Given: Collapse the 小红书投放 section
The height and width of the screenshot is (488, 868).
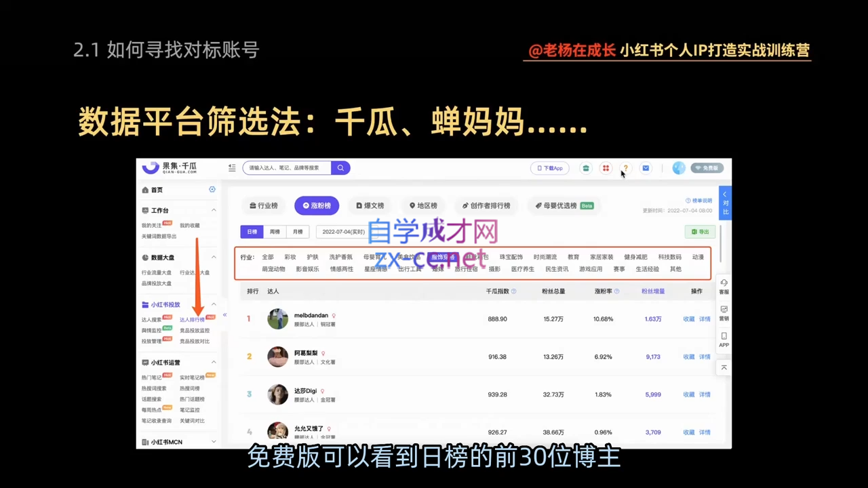Looking at the screenshot, I should pyautogui.click(x=214, y=304).
